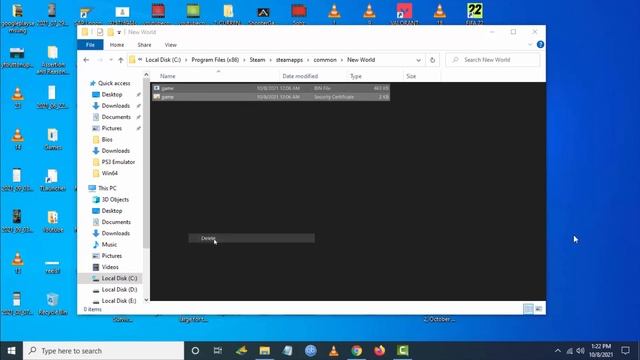The width and height of the screenshot is (640, 360).
Task: Click navigation pane scroll up arrow
Action: click(x=146, y=75)
